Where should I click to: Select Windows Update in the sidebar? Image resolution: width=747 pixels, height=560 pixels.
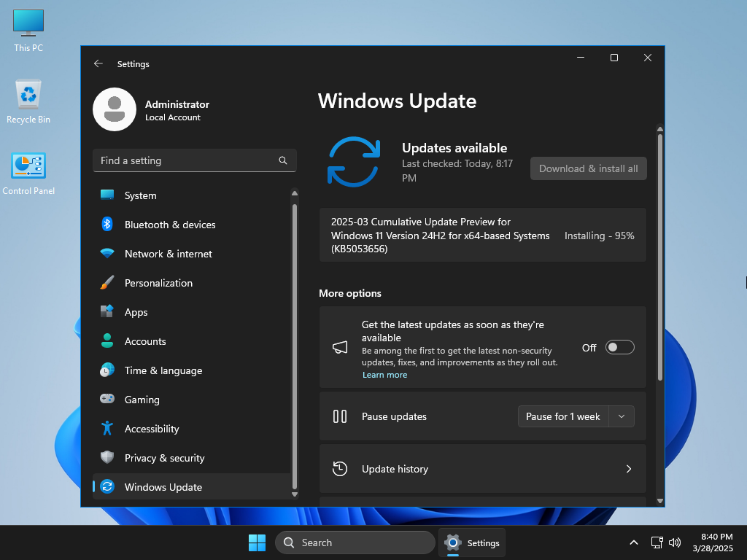(x=192, y=486)
